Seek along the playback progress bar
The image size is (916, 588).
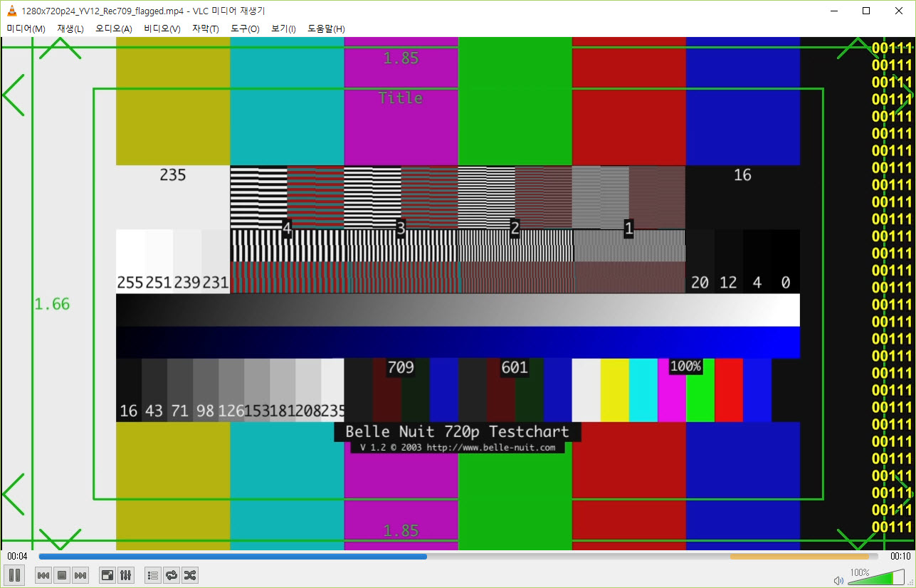(458, 557)
